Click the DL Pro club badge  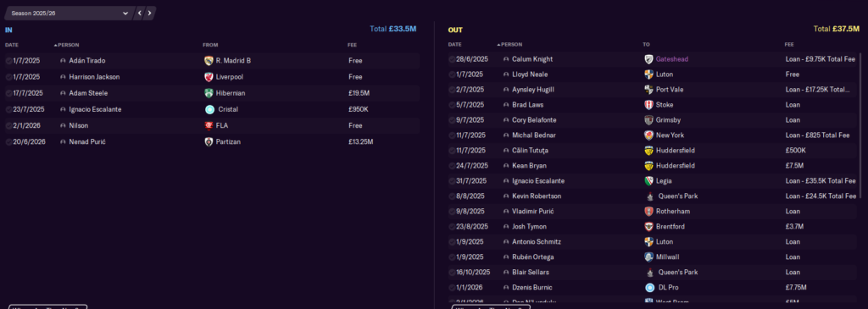(650, 288)
